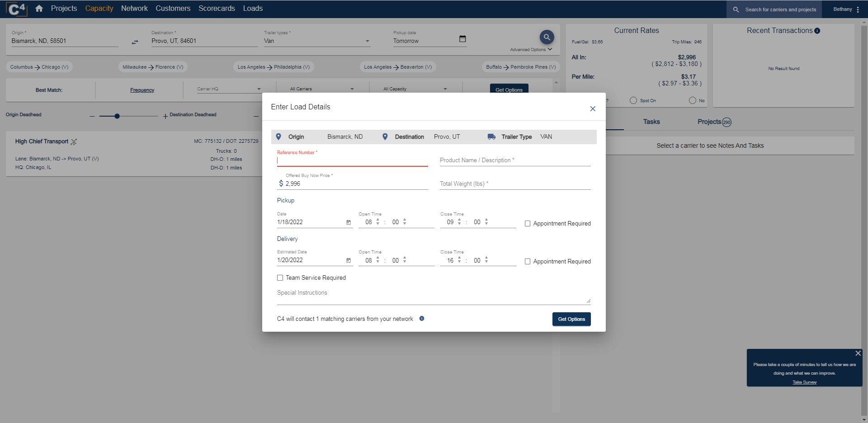
Task: Open the pickup Date calendar in the modal
Action: tap(348, 222)
